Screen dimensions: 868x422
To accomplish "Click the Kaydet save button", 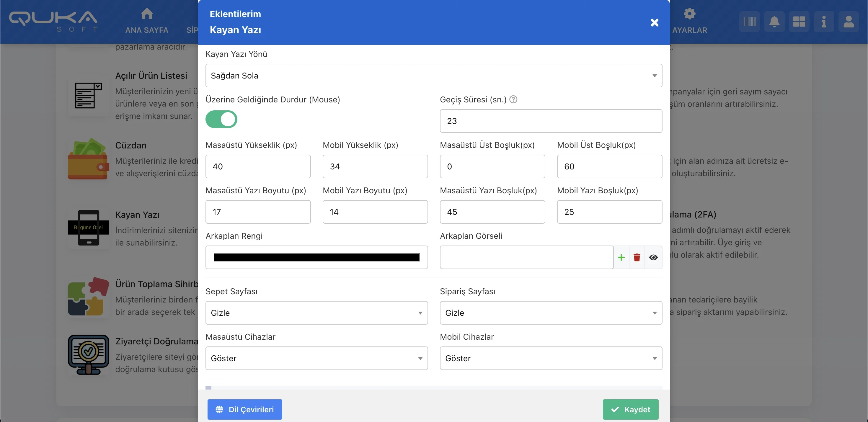I will tap(630, 409).
